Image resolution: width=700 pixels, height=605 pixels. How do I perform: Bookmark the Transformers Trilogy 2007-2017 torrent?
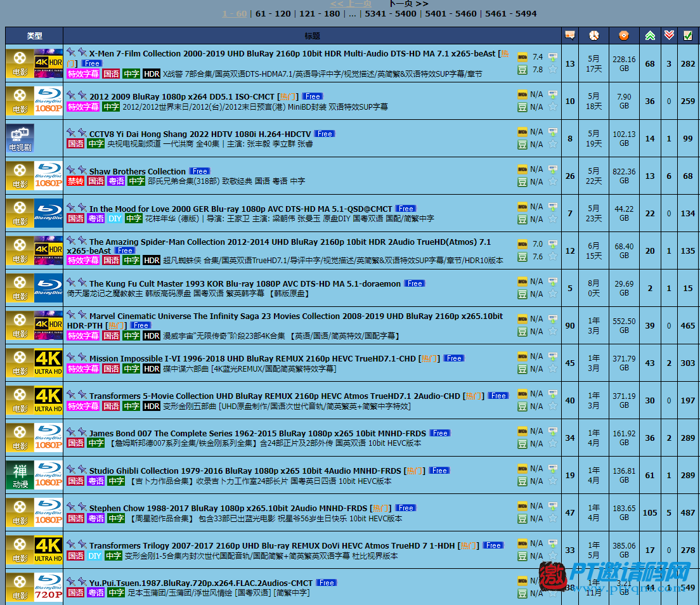(x=553, y=556)
